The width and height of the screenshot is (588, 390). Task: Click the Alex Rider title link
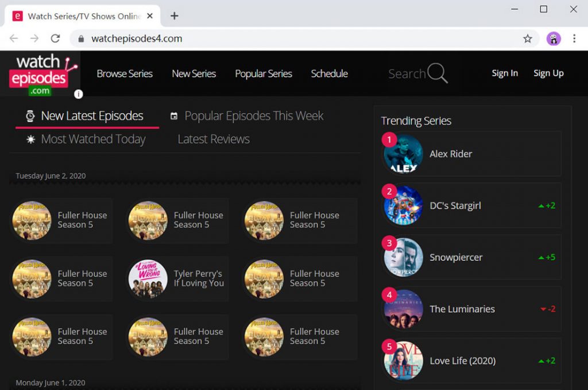tap(451, 154)
